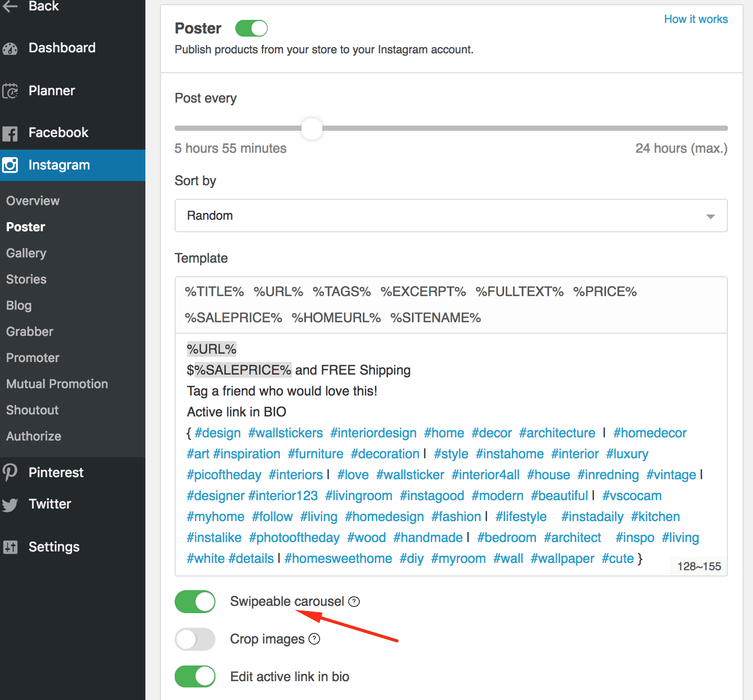Open the How it works link
The image size is (753, 700).
tap(695, 19)
